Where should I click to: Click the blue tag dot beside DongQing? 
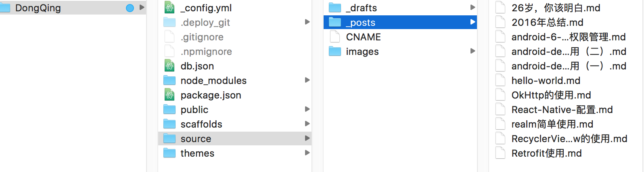click(130, 8)
